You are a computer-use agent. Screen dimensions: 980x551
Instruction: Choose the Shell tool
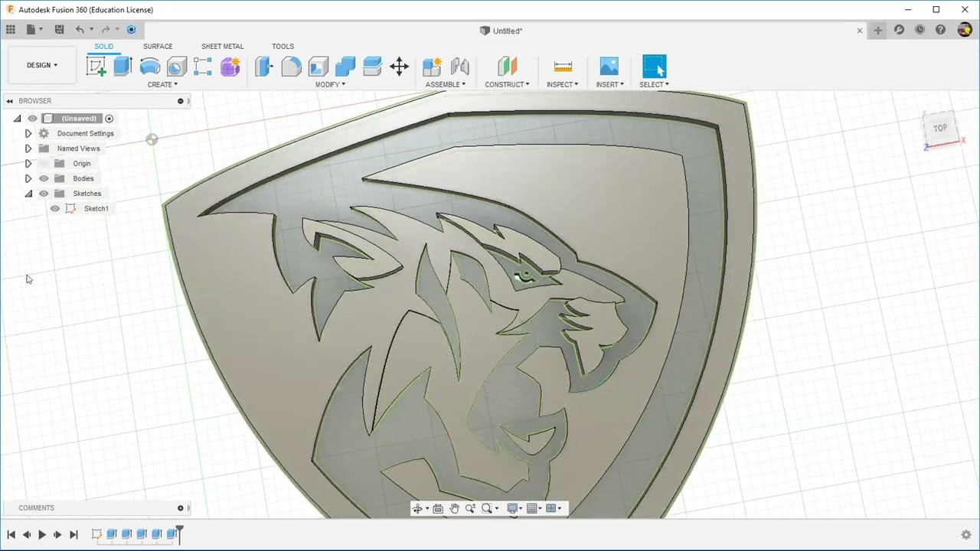click(x=318, y=67)
